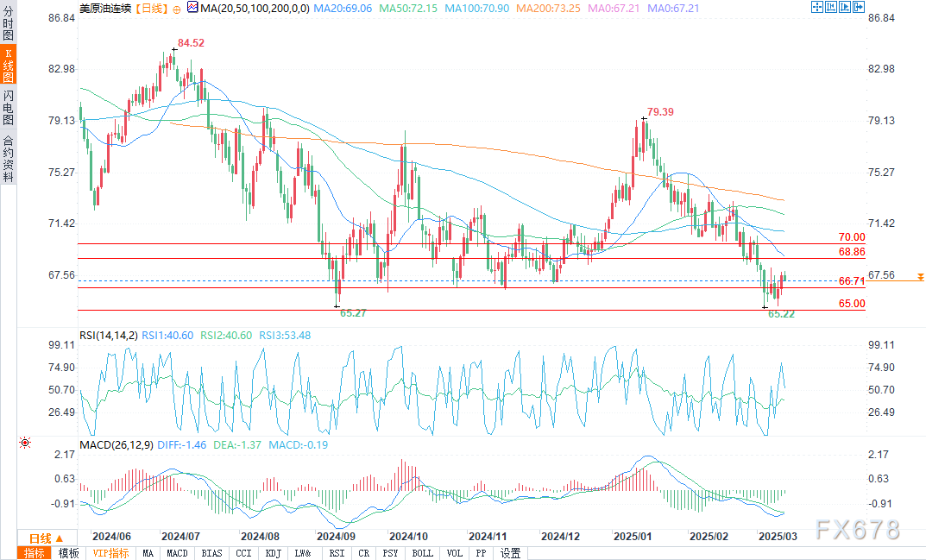926x560 pixels.
Task: Click the 设置 settings button at bottom
Action: coord(511,553)
